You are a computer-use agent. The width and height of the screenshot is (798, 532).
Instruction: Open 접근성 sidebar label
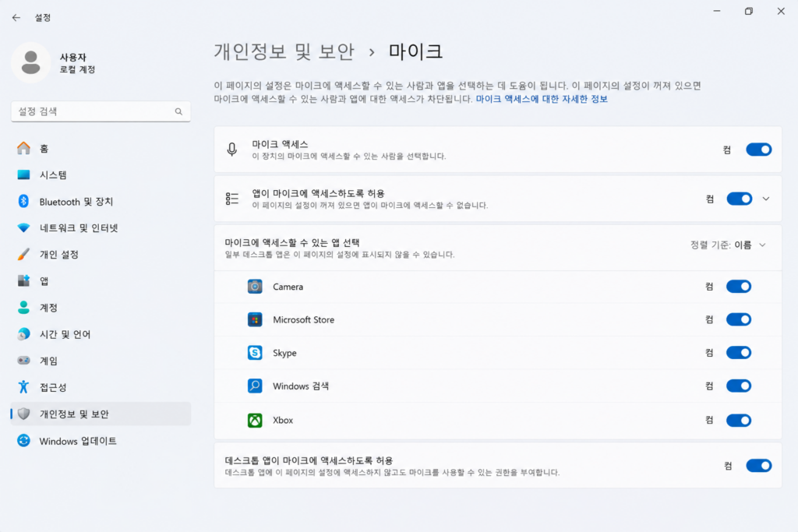53,387
